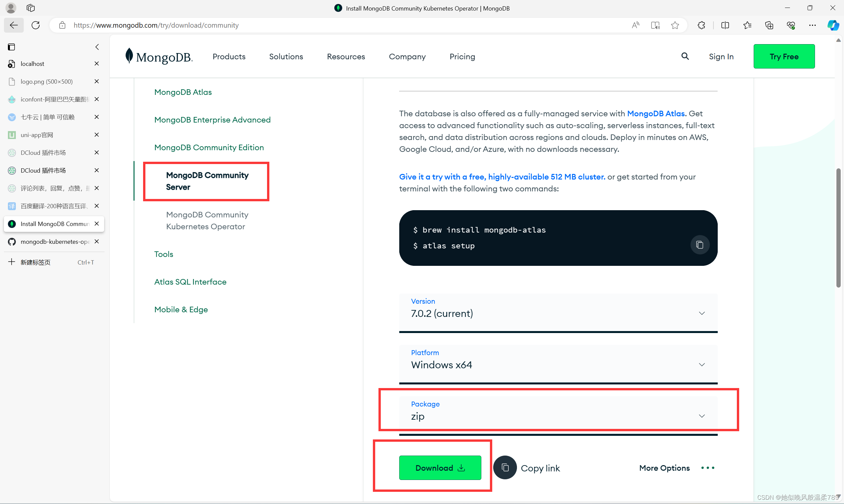Select MongoDB Community Kubernetes Operator item

(x=207, y=220)
